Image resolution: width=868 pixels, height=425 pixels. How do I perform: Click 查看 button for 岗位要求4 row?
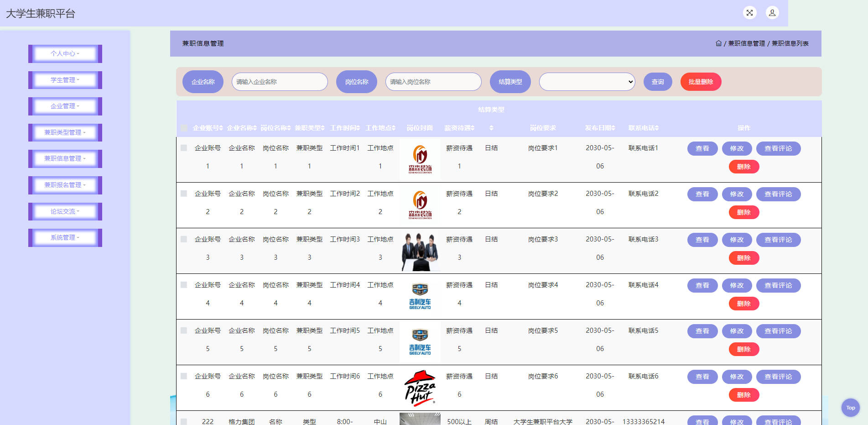click(702, 285)
